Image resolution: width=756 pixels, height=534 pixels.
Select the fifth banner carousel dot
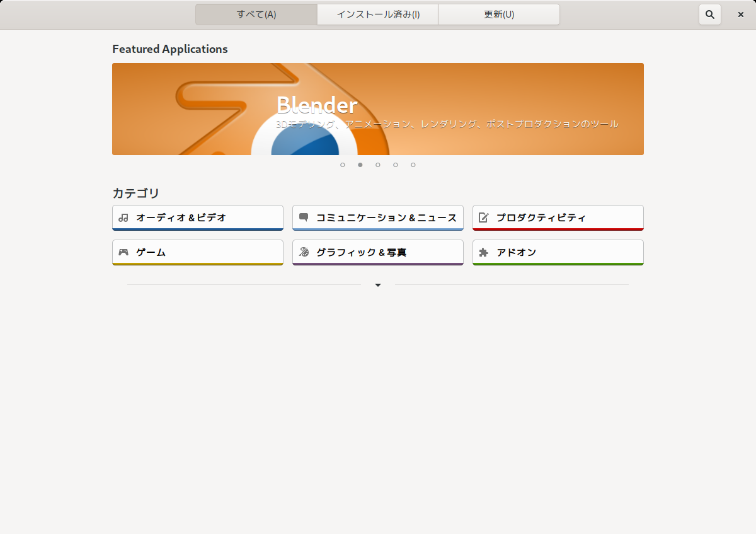[413, 165]
